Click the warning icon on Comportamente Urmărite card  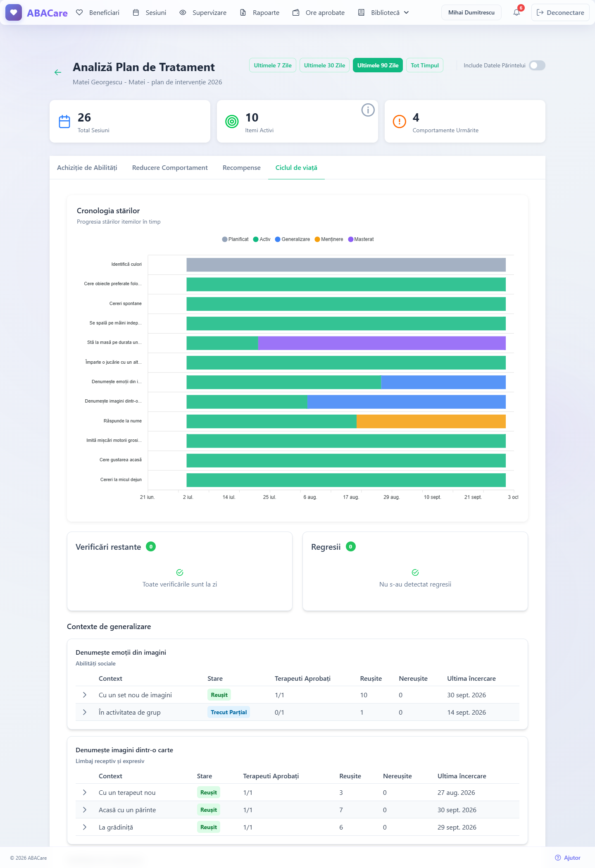coord(400,122)
